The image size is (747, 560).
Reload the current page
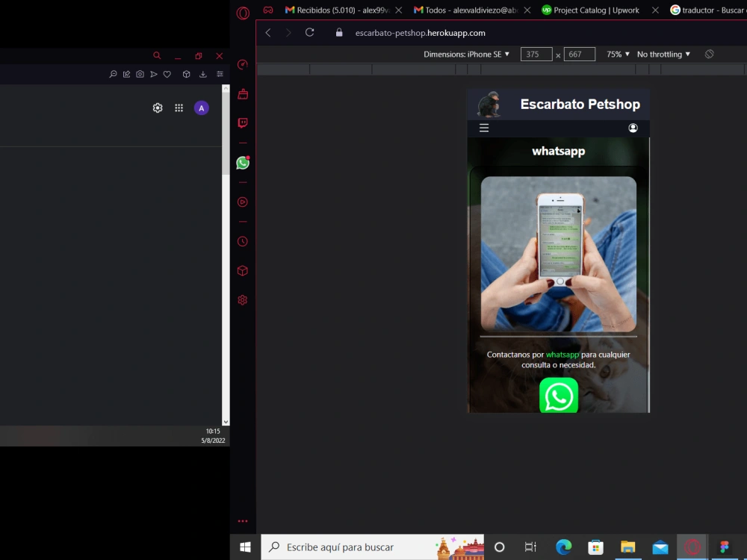click(x=310, y=32)
